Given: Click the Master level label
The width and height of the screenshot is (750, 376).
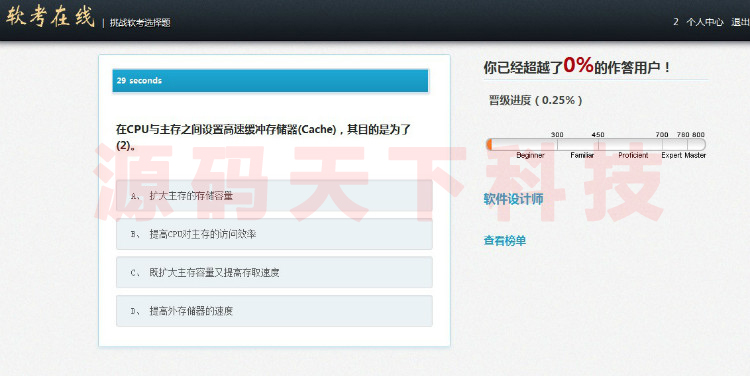Looking at the screenshot, I should [695, 155].
